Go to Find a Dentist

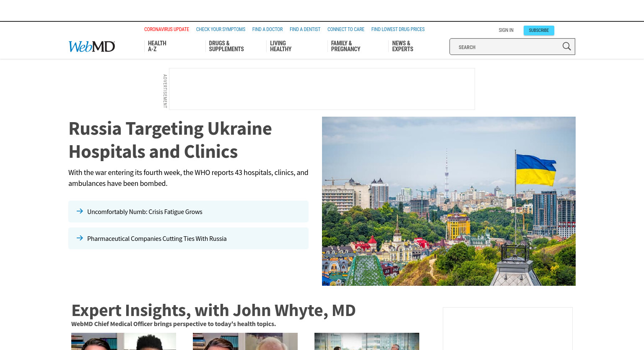click(305, 29)
